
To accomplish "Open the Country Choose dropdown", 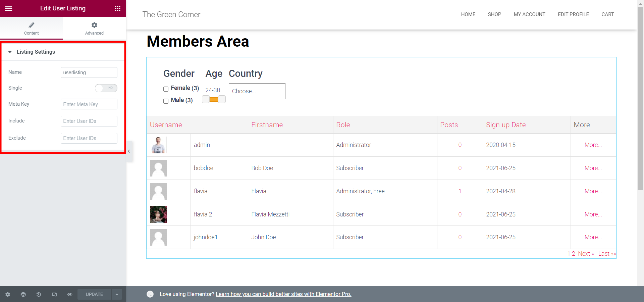I will (257, 91).
